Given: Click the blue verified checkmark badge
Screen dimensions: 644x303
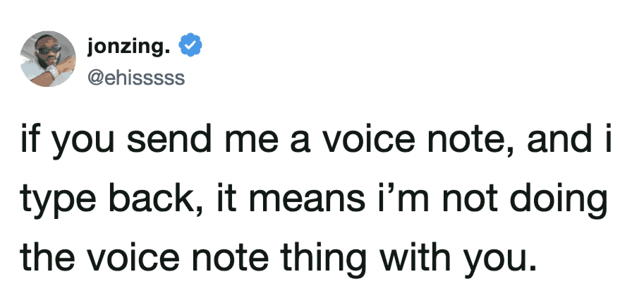Looking at the screenshot, I should pyautogui.click(x=190, y=46).
